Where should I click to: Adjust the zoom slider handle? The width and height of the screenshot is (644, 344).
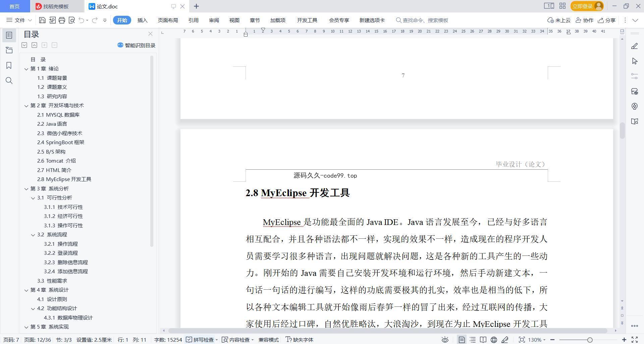coord(590,340)
